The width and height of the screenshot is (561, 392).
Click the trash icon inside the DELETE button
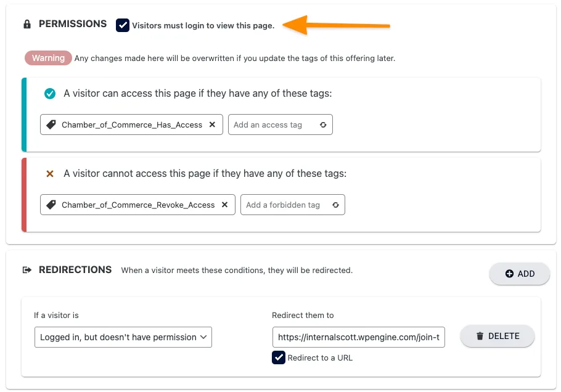[x=480, y=336]
